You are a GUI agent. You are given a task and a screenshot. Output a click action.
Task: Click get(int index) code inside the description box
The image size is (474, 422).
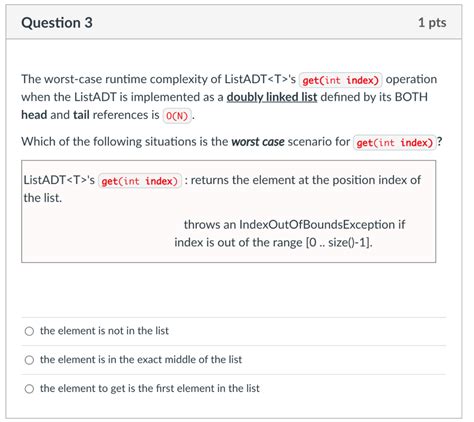point(140,181)
